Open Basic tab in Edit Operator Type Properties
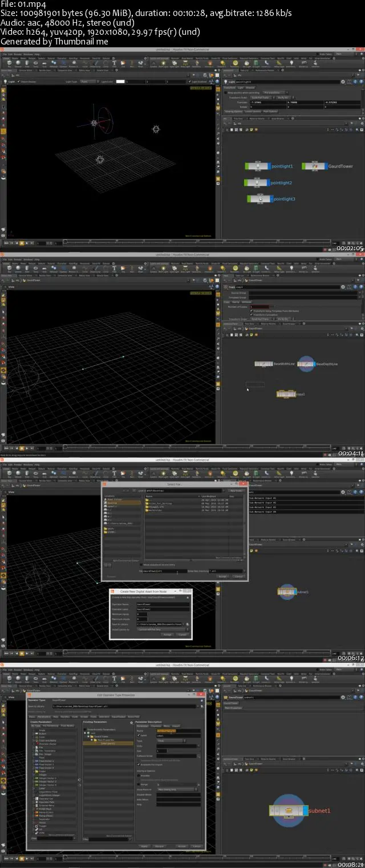 (x=33, y=716)
